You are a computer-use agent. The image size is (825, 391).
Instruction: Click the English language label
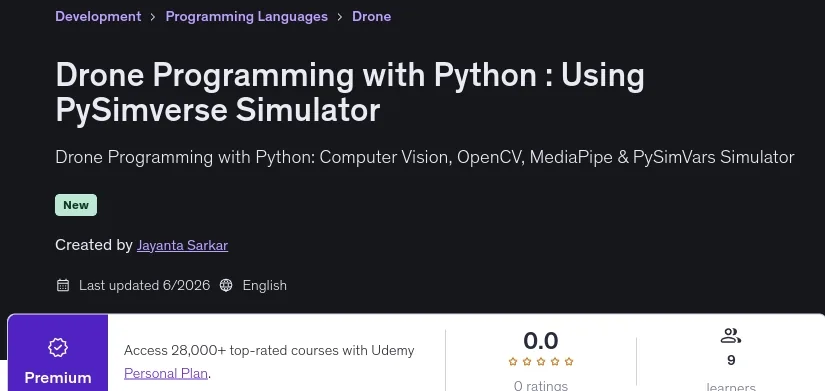coord(265,286)
